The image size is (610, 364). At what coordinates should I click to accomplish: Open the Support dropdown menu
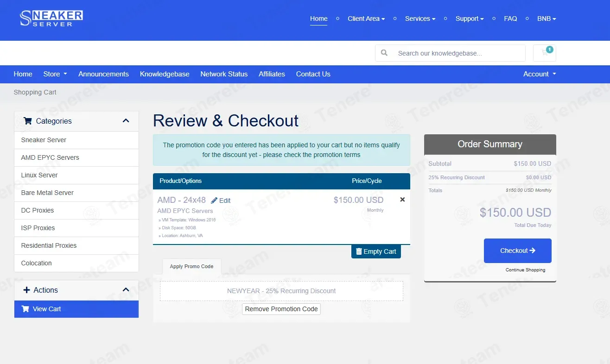[470, 19]
